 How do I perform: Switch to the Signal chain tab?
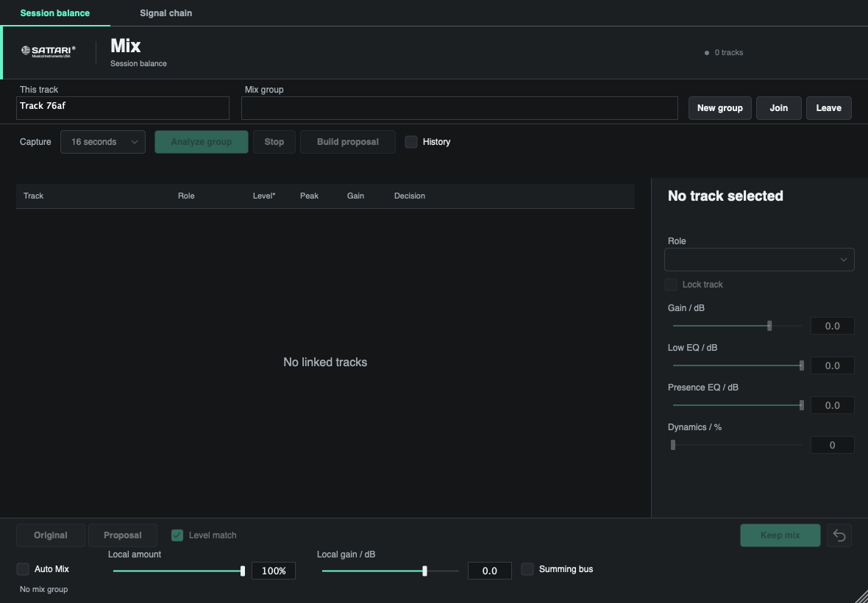point(166,13)
